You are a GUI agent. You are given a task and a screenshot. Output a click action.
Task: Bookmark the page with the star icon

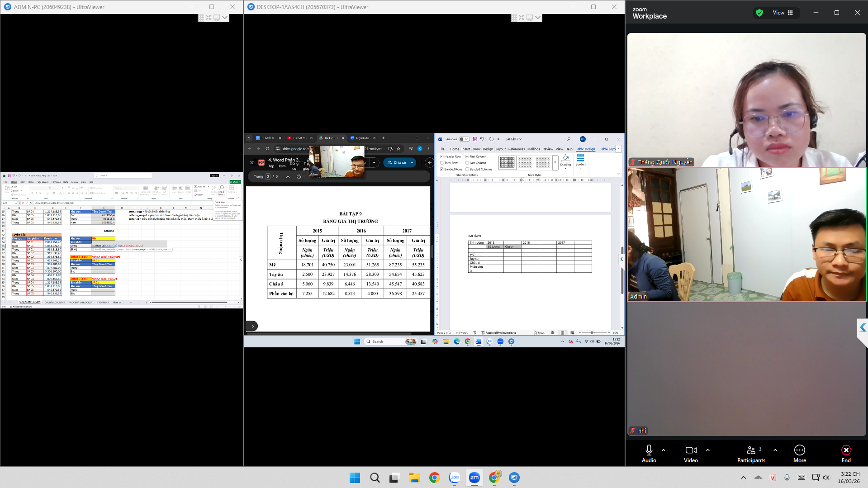coord(398,149)
